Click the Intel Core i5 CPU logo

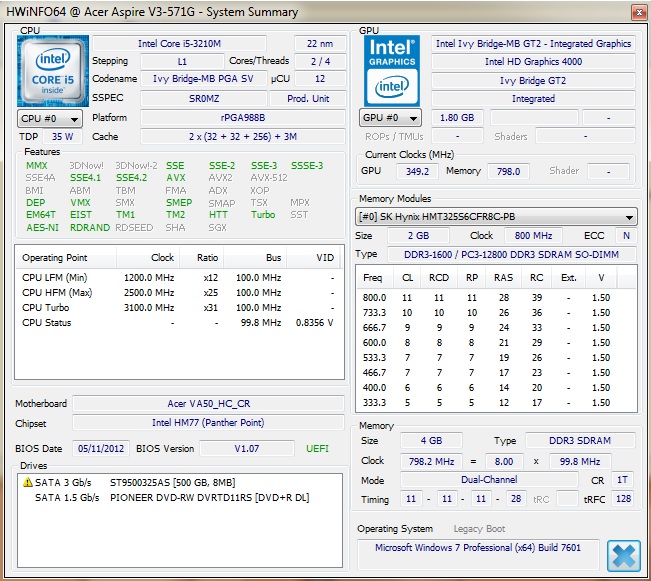click(53, 71)
